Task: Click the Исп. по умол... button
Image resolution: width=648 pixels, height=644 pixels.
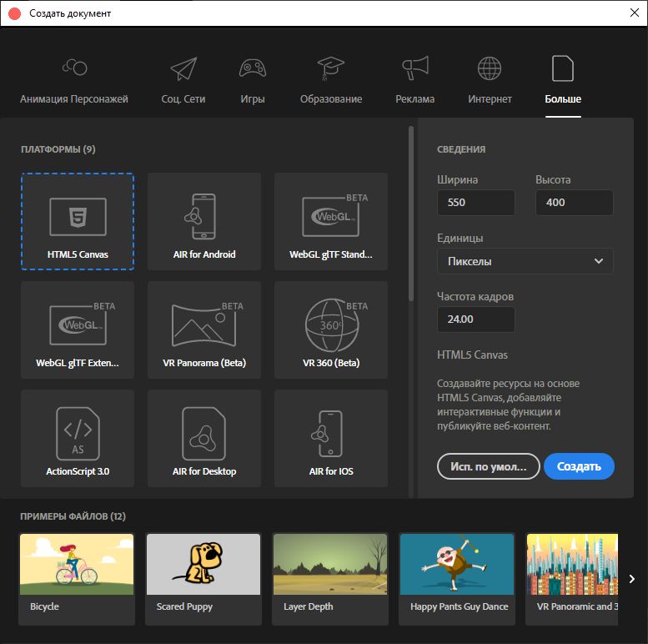Action: pos(489,466)
